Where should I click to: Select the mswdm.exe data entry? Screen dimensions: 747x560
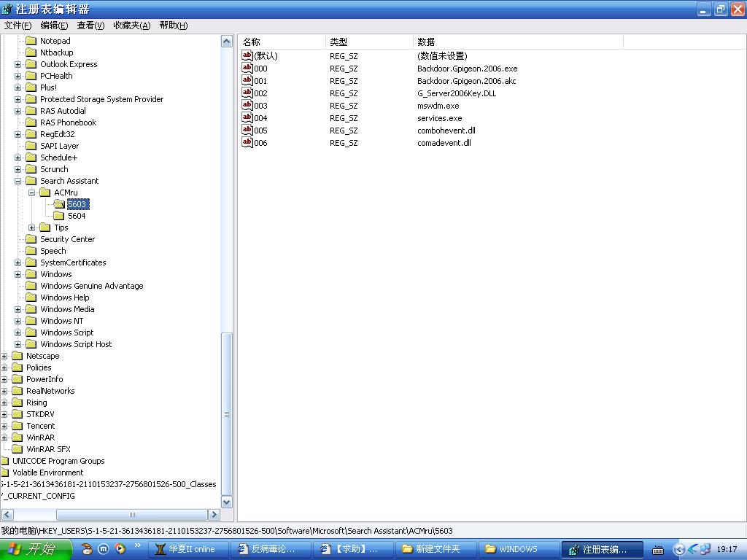click(x=438, y=106)
